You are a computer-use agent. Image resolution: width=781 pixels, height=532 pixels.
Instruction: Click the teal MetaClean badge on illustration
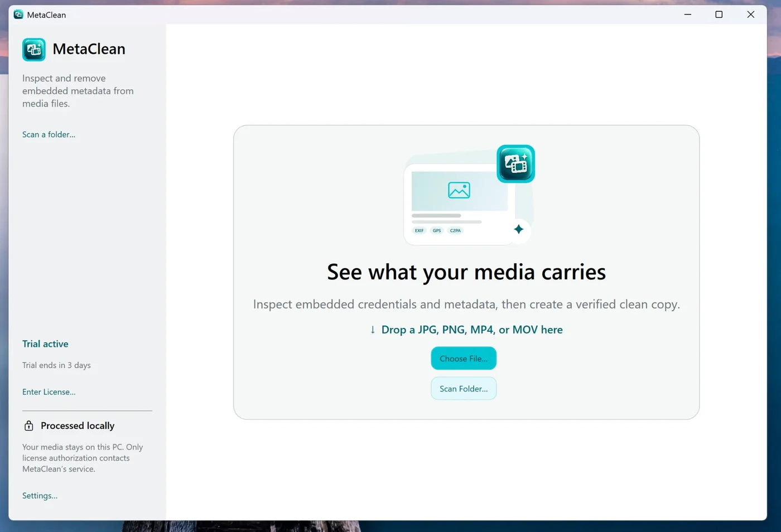click(x=515, y=164)
